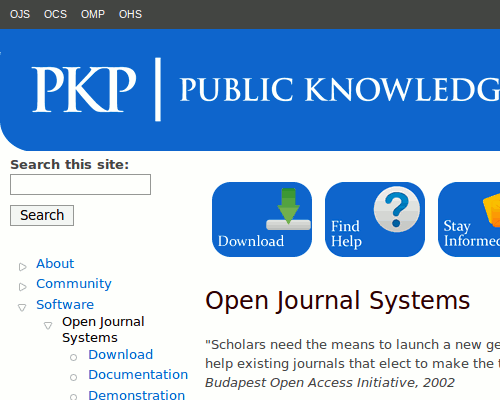This screenshot has width=500, height=400.
Task: Open the OCS top bar item
Action: 55,14
